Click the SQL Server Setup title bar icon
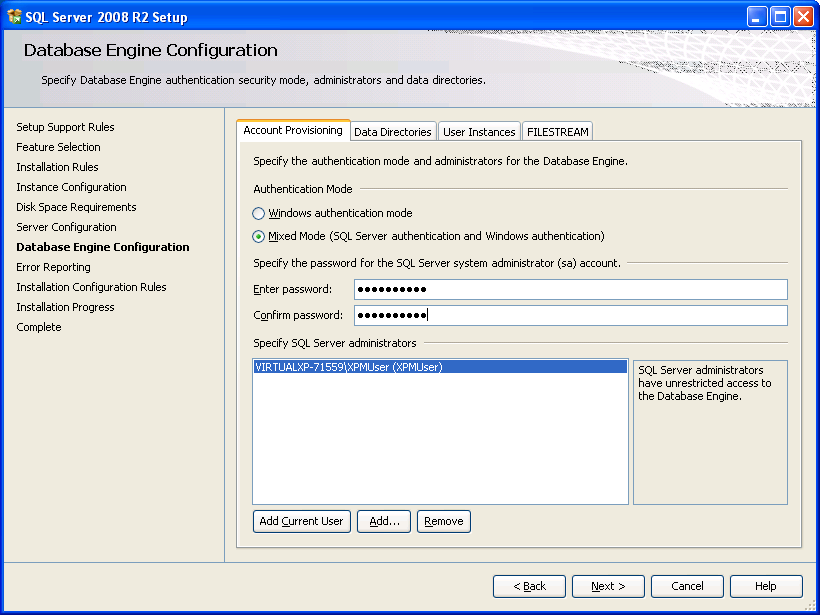This screenshot has height=615, width=820. tap(14, 16)
